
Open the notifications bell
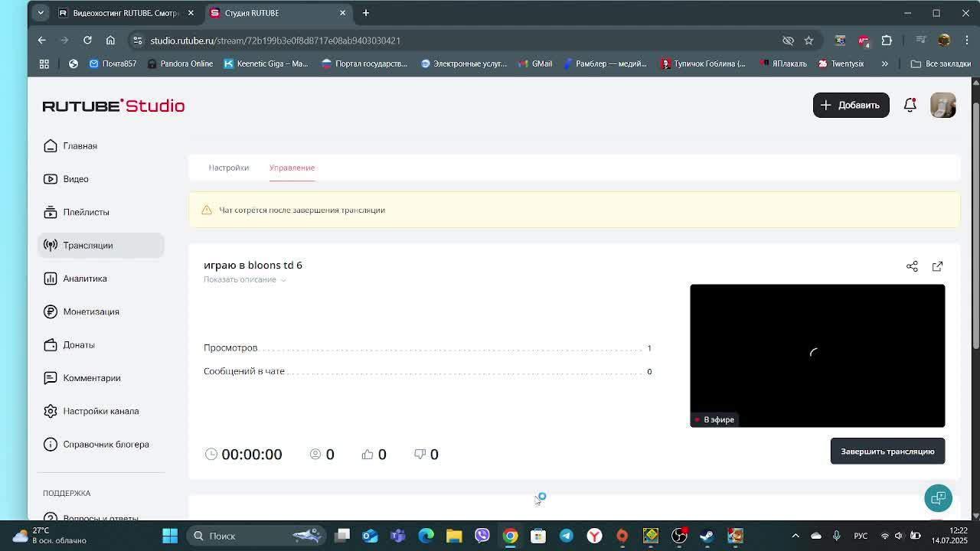pyautogui.click(x=910, y=105)
